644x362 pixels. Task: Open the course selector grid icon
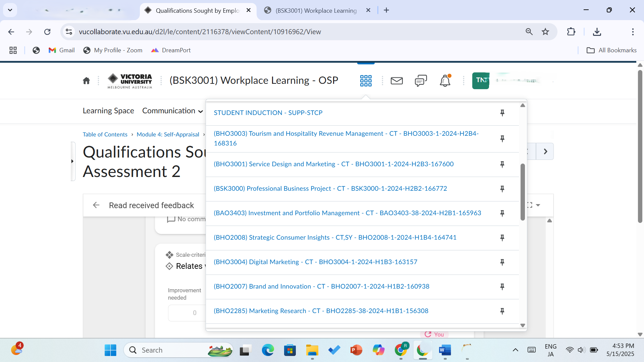point(366,80)
